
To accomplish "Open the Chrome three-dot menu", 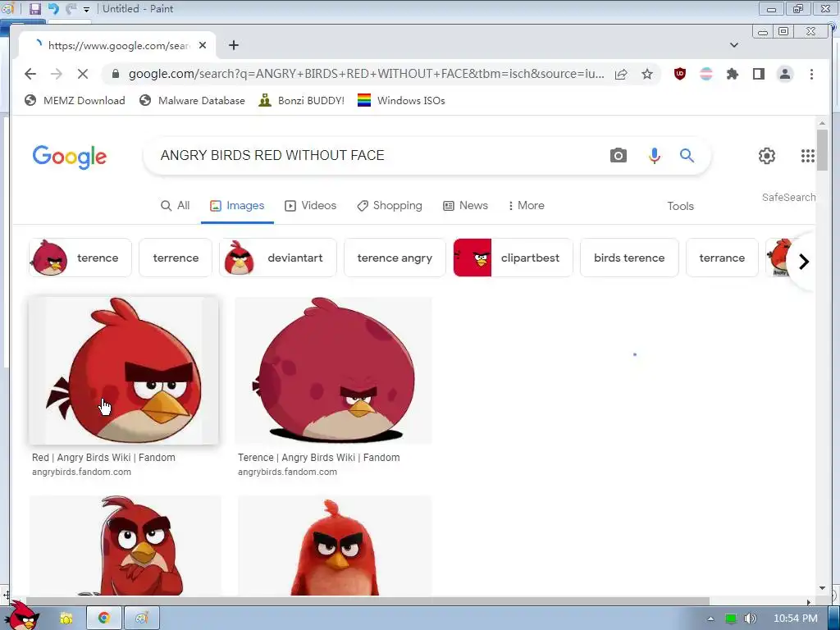I will click(x=811, y=74).
